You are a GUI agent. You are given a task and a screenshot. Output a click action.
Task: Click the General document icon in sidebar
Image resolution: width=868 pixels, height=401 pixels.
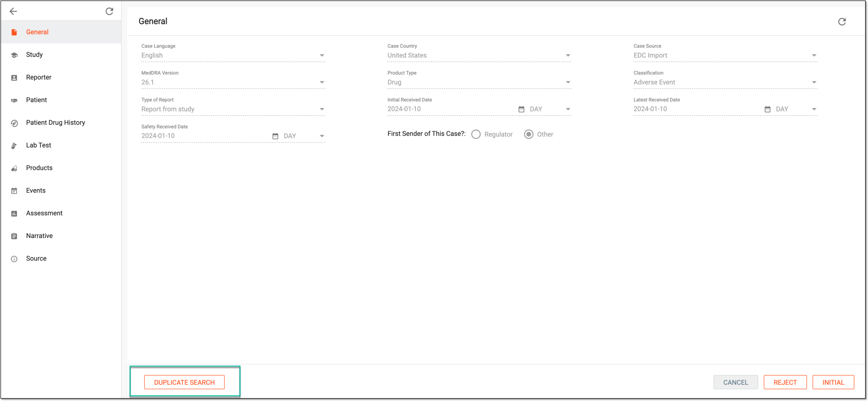14,32
